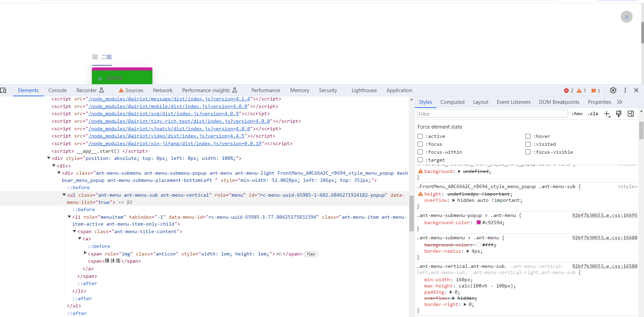This screenshot has height=317, width=644.
Task: Open the Event Listeners tab
Action: [514, 102]
